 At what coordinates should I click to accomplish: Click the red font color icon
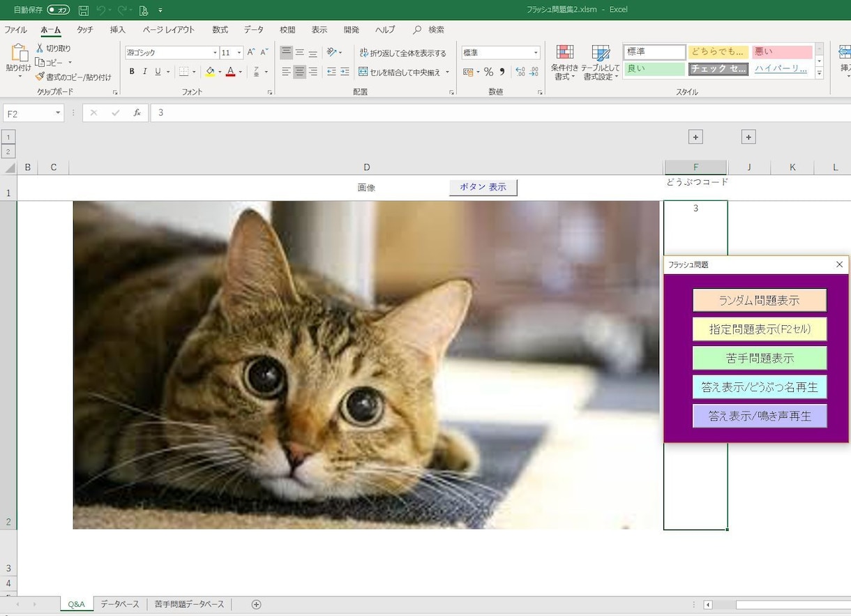tap(230, 71)
